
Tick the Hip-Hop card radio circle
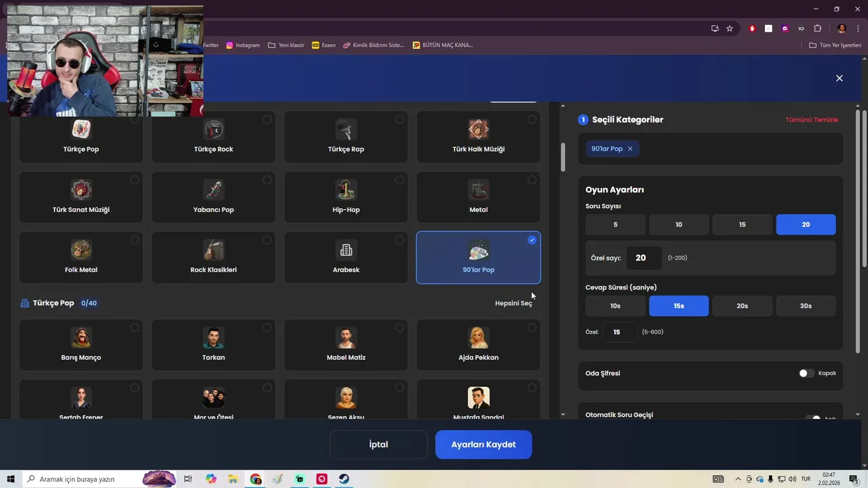[399, 180]
